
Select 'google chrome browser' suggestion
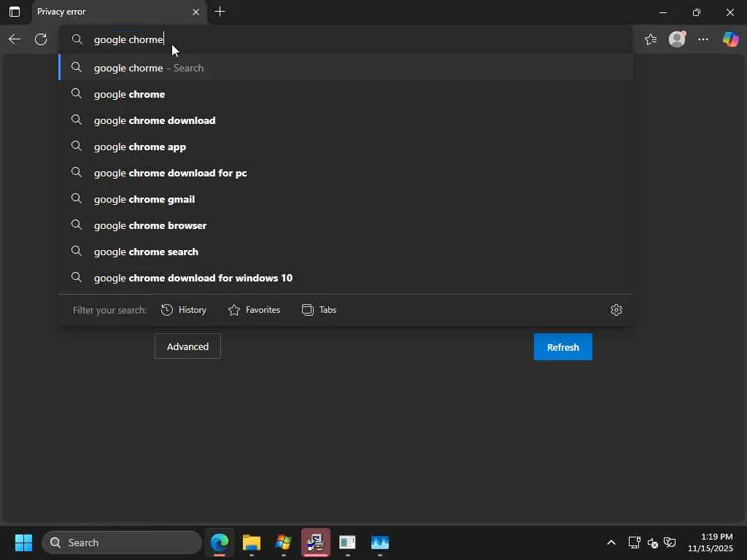point(346,225)
